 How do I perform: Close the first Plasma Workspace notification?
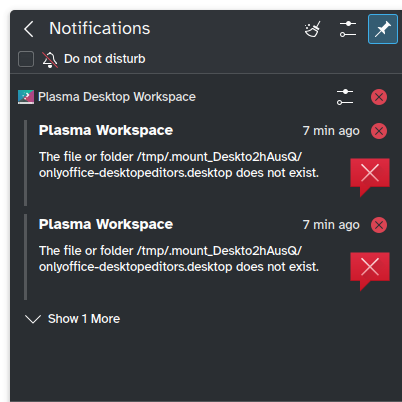379,131
